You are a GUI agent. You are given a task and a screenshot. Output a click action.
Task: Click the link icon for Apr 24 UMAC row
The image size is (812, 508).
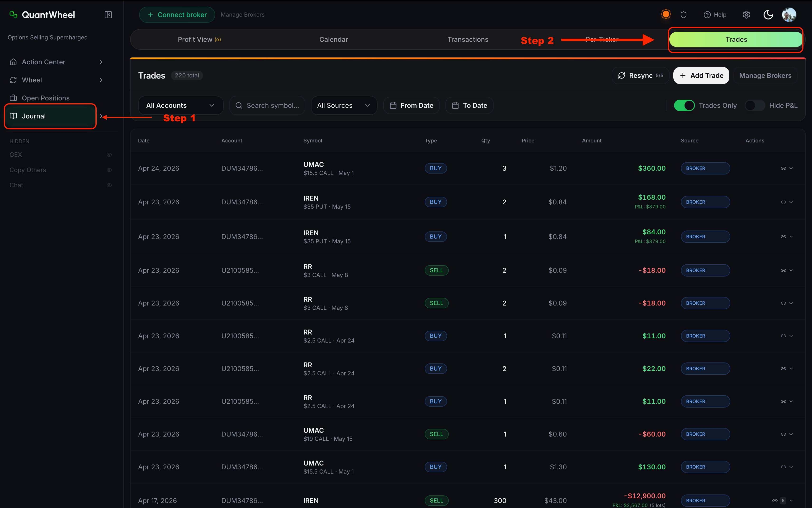click(x=784, y=168)
